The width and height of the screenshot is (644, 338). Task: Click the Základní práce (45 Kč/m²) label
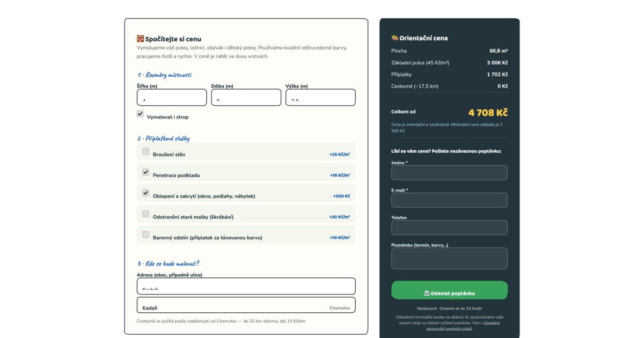420,63
